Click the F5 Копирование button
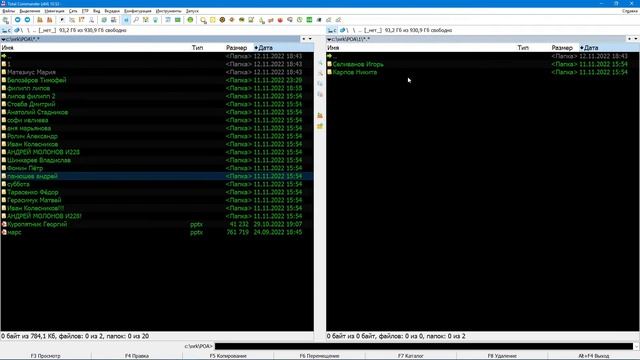 click(x=228, y=356)
